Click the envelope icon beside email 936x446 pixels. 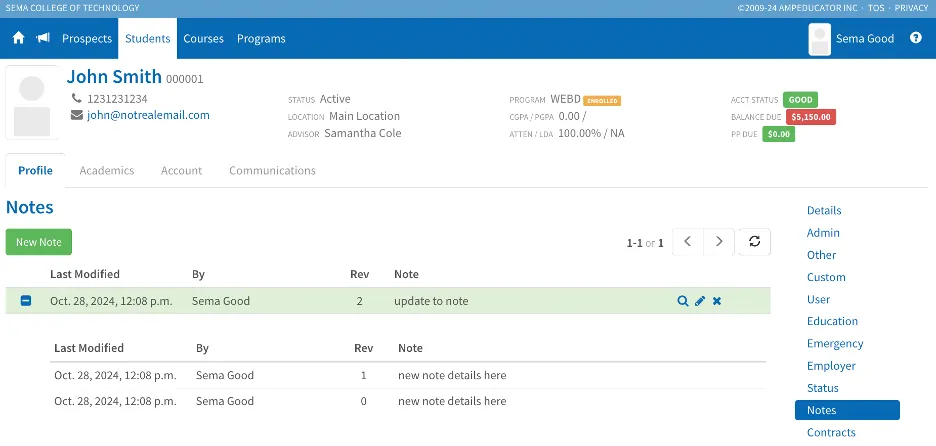tap(76, 115)
